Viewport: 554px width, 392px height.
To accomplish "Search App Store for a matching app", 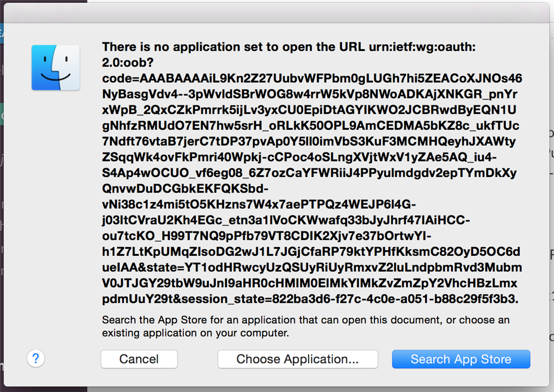I will click(x=461, y=359).
